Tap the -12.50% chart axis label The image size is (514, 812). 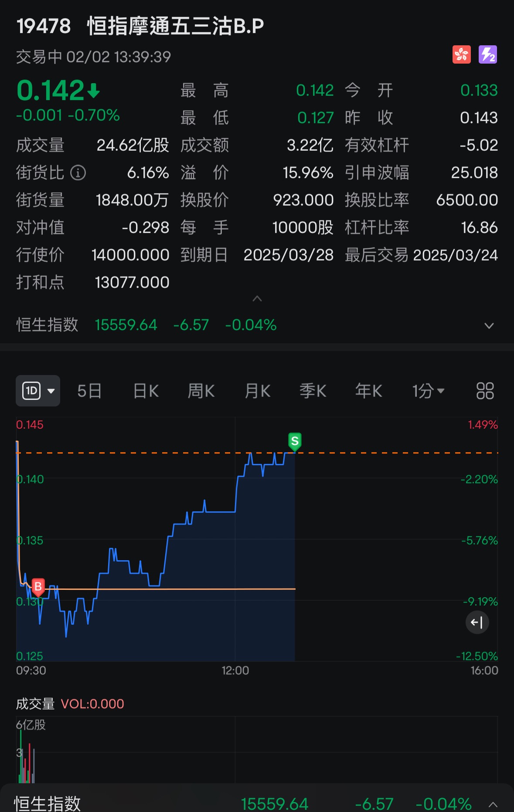coord(477,656)
